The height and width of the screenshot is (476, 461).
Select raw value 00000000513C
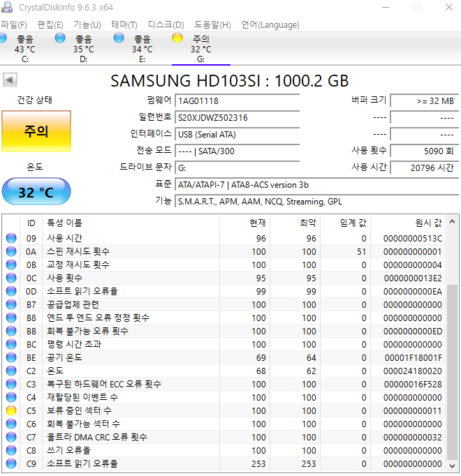click(x=413, y=238)
